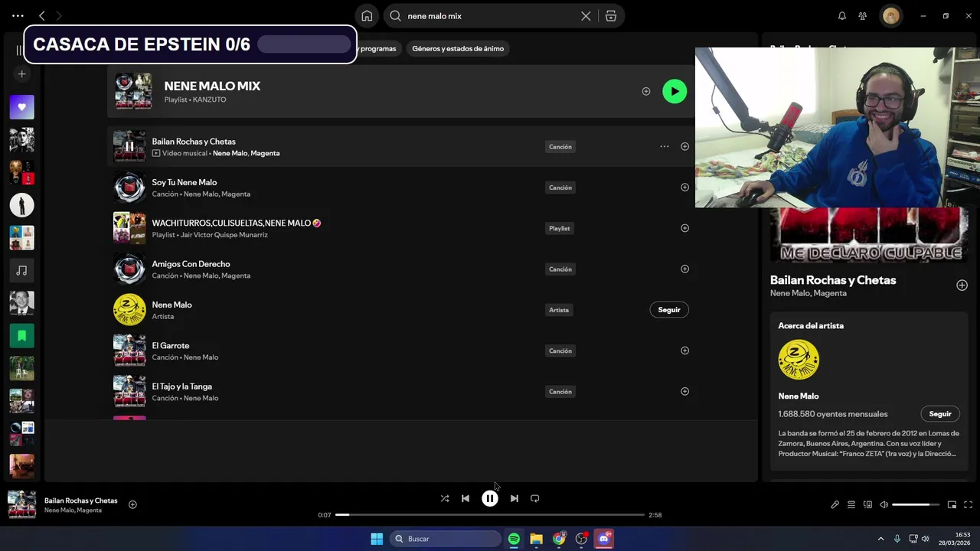This screenshot has width=980, height=551.
Task: Open the Nene Malo artist result
Action: tap(171, 305)
